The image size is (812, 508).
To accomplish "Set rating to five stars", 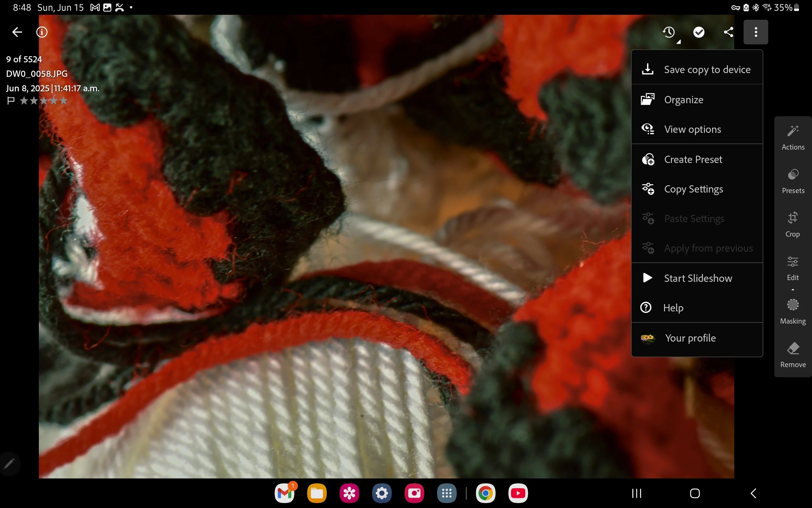I will point(64,100).
